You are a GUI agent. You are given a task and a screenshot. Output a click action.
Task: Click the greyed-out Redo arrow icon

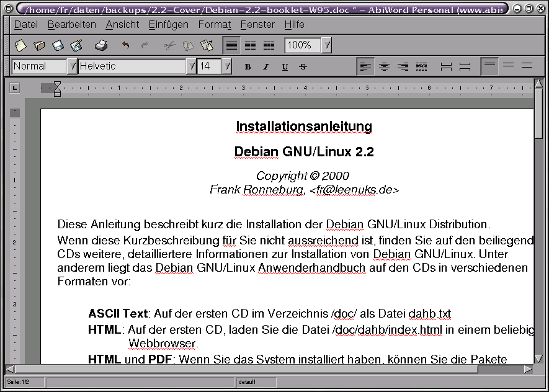point(145,45)
